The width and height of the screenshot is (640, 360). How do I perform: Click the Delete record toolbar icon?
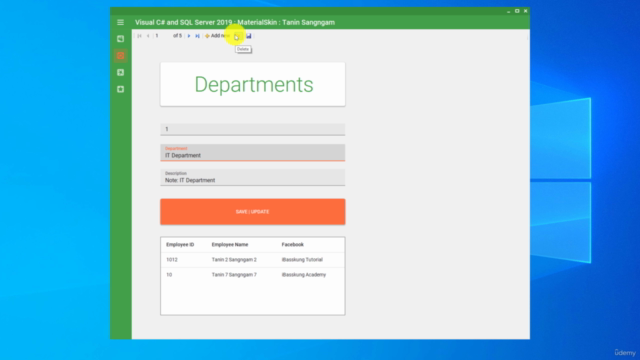(237, 36)
